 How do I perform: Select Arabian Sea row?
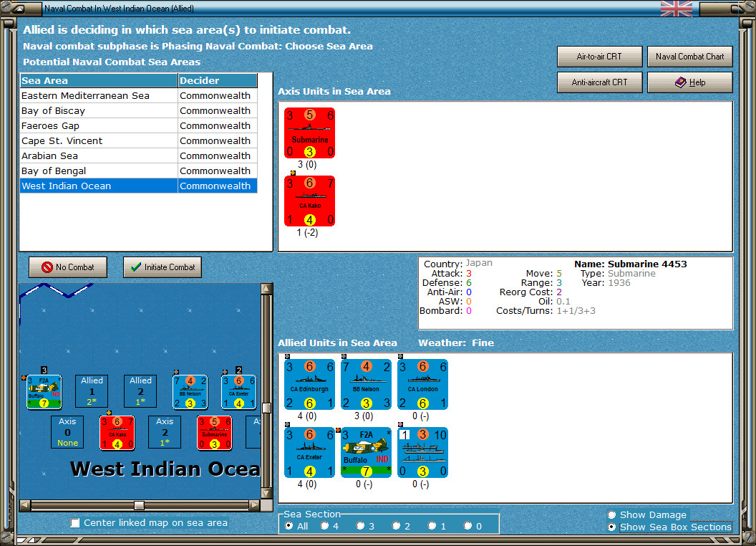tap(138, 155)
